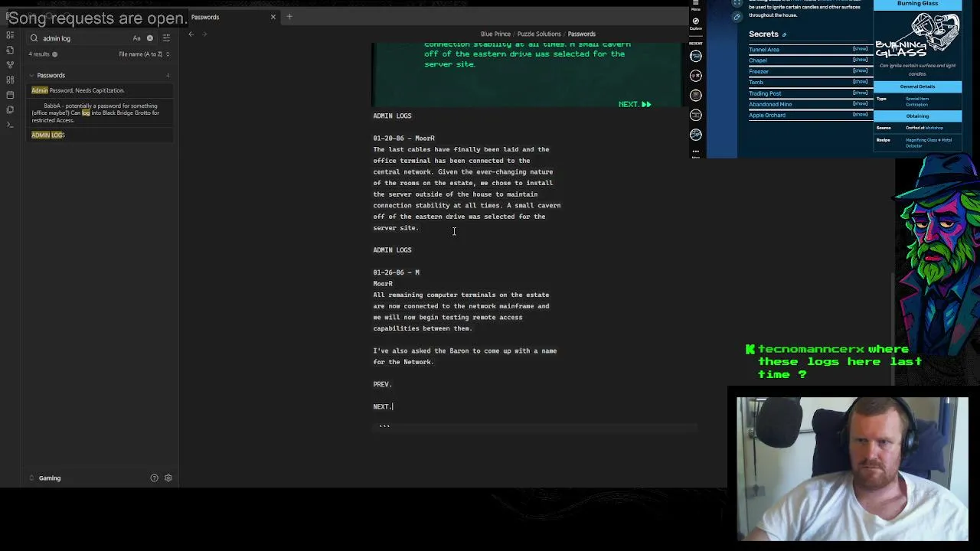Open the templates copy icon in ribbon

pos(10,109)
